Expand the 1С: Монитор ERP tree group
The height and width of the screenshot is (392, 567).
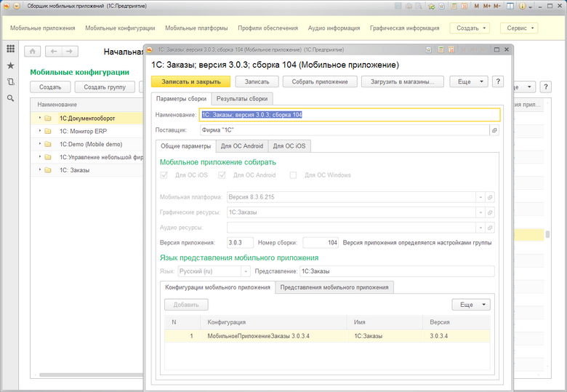pos(40,131)
